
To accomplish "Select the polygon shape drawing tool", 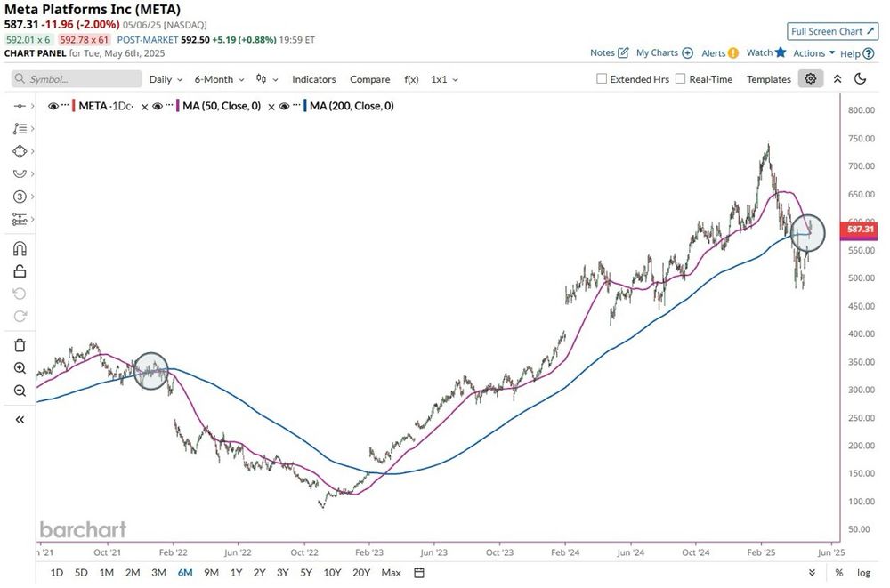I will click(x=20, y=151).
